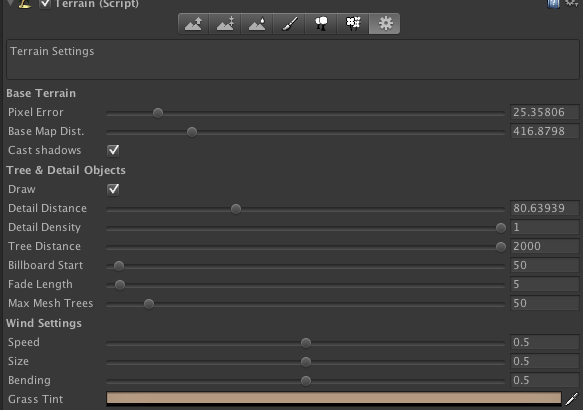583x410 pixels.
Task: Select the Paint Texture brush tool
Action: (289, 24)
